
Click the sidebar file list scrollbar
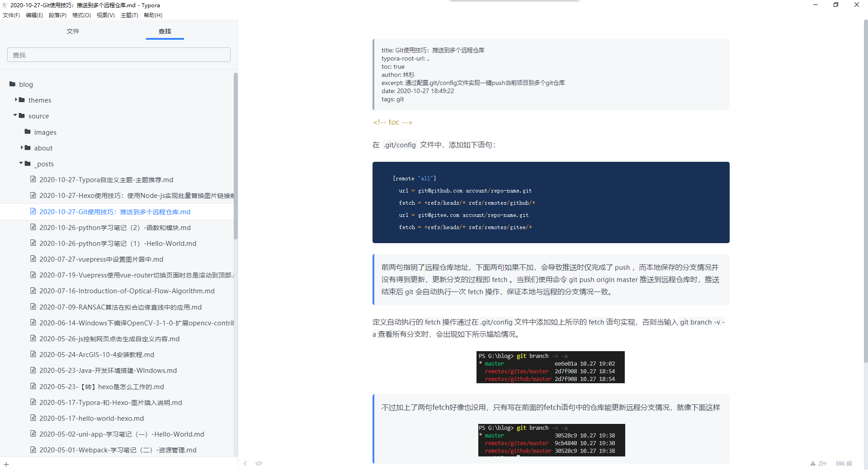tap(236, 156)
